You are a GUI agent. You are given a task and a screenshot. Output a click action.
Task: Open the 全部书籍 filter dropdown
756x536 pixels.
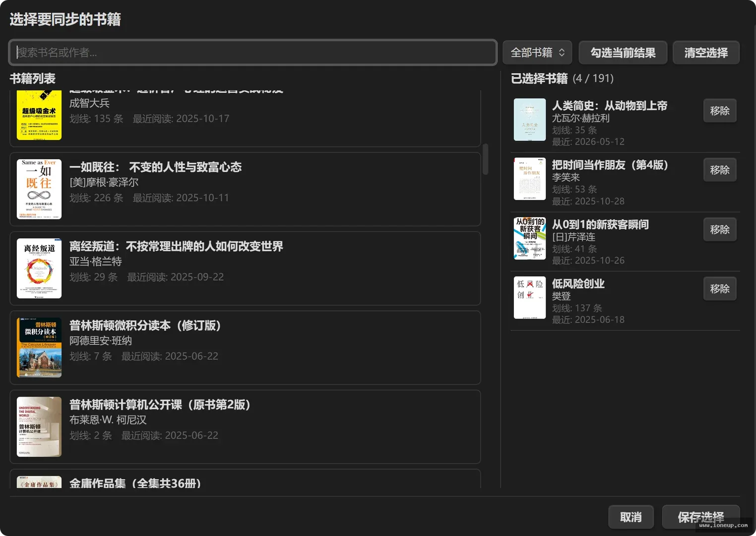pos(537,53)
